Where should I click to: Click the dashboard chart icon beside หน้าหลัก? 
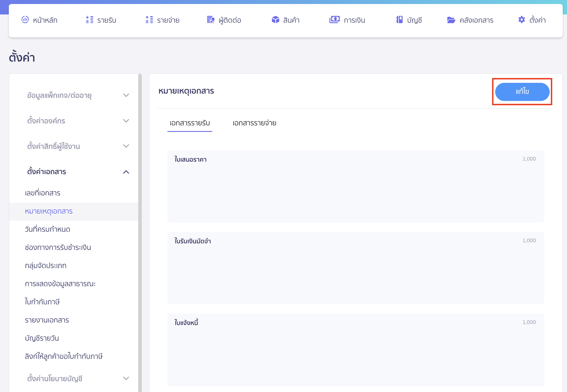point(25,20)
